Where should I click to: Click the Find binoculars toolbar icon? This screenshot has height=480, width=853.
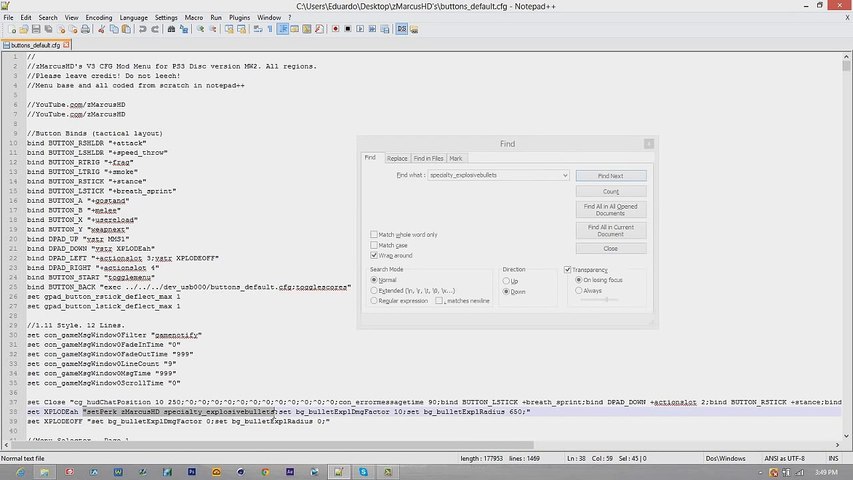(x=172, y=30)
